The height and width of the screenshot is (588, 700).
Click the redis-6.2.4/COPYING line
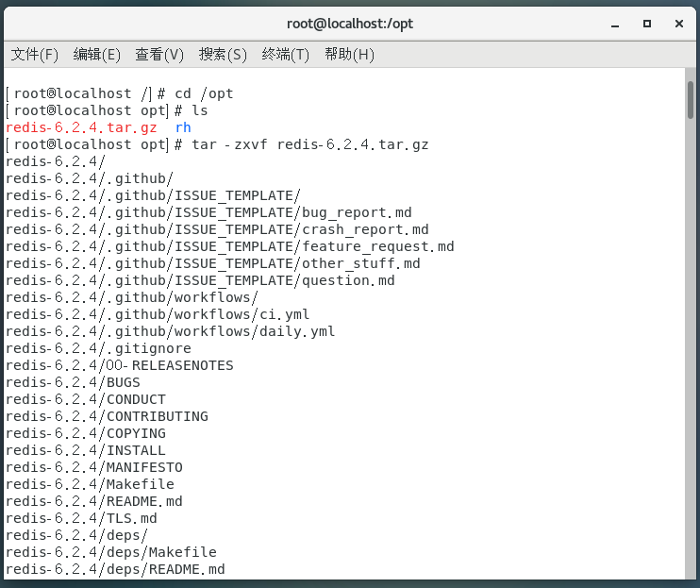(86, 433)
